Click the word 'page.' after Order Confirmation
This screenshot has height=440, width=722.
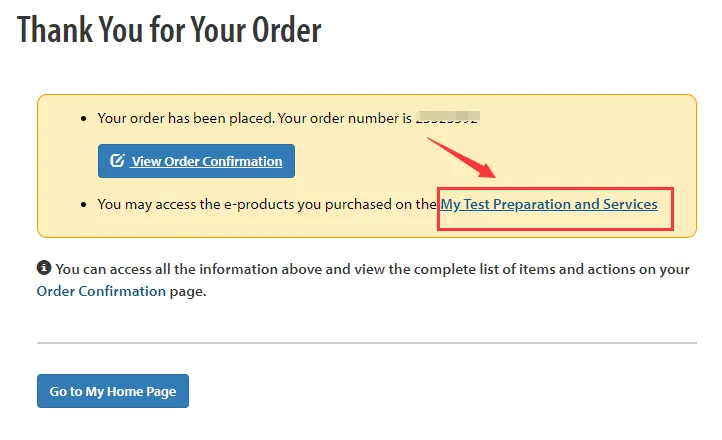pyautogui.click(x=188, y=291)
